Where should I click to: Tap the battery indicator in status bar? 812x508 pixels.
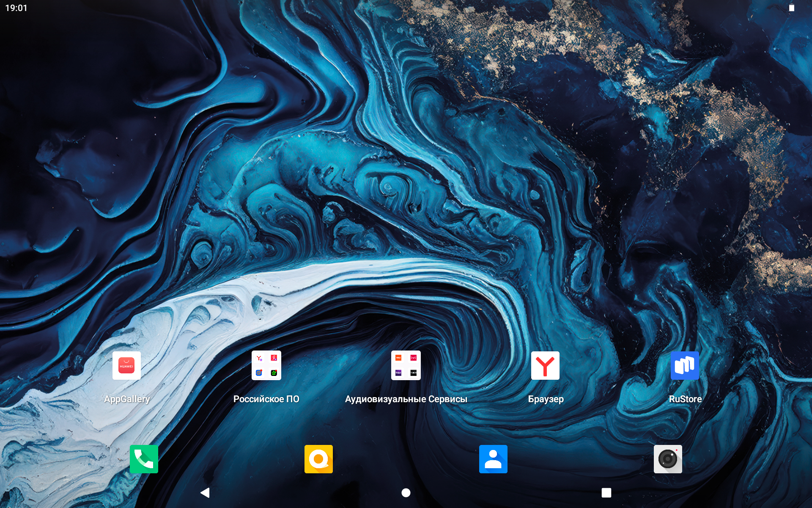click(x=792, y=8)
